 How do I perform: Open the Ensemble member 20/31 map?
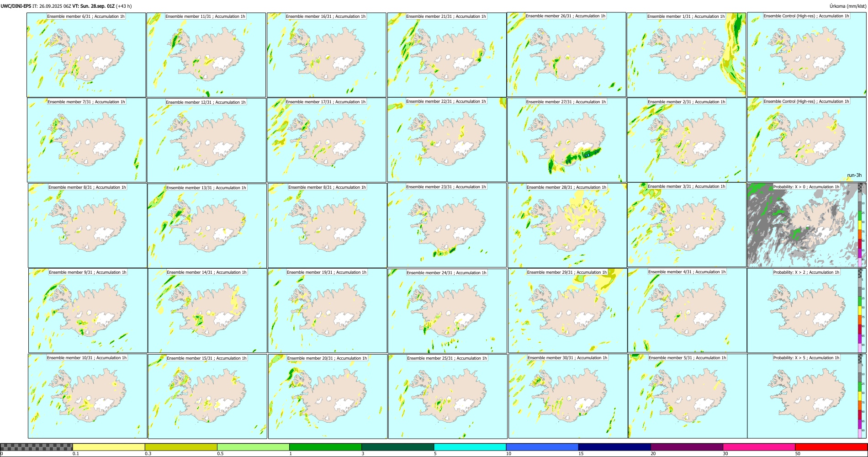(328, 396)
